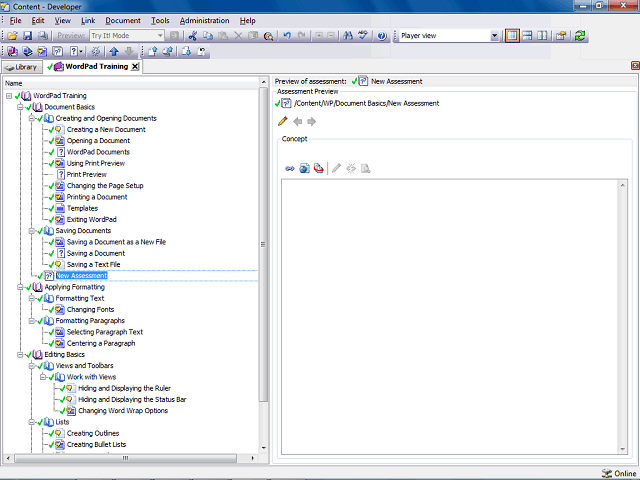Refresh using the green arrows icon

click(580, 36)
